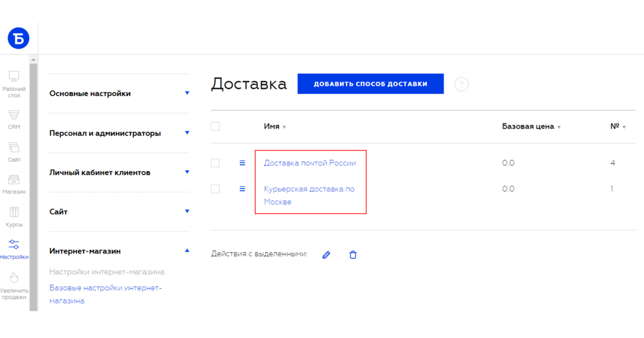Image resolution: width=644 pixels, height=338 pixels.
Task: Click the 0.0 price for Доставка почтой России
Action: click(x=508, y=163)
